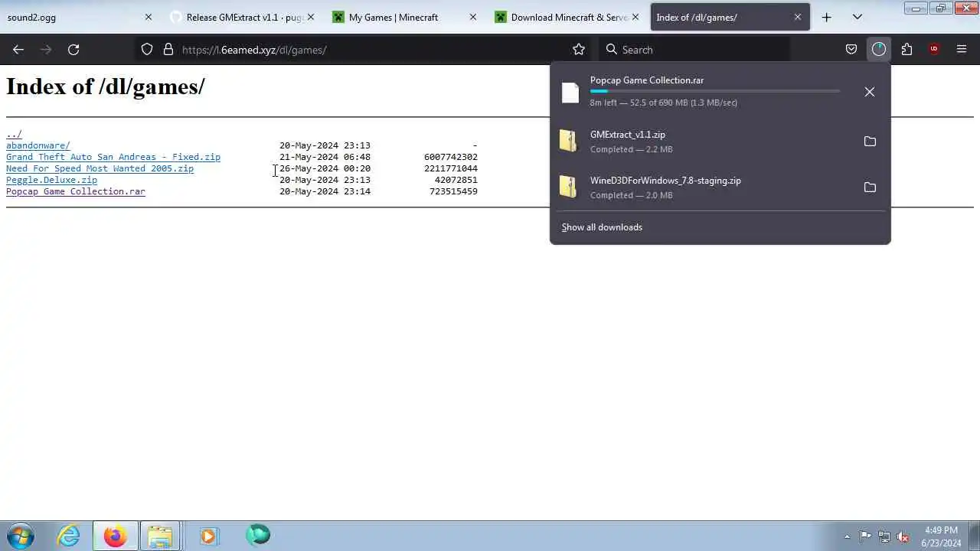
Task: Open Windows Explorer from the taskbar
Action: [160, 536]
